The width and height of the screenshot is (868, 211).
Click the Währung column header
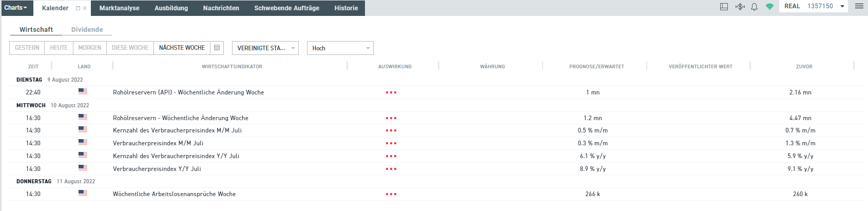coord(492,67)
